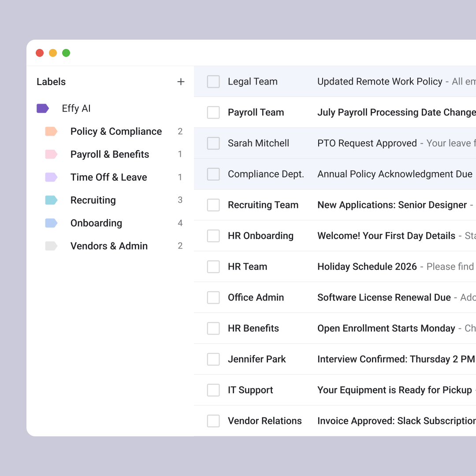
Task: Select the HR Team email checkbox
Action: 213,267
